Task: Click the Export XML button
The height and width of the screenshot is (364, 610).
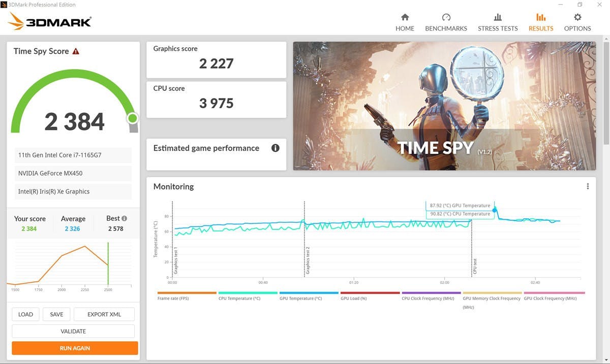Action: point(104,314)
